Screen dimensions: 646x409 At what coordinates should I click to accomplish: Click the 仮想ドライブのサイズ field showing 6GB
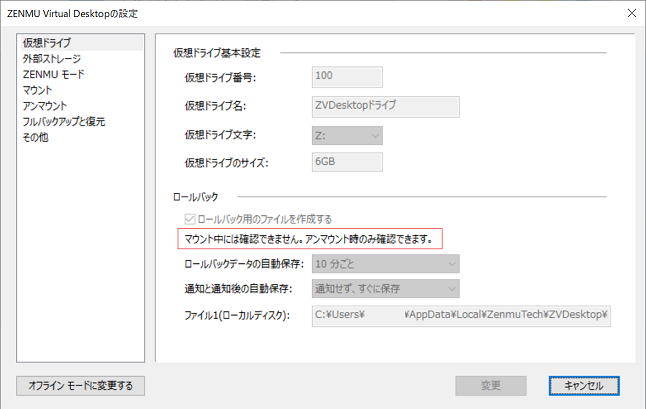tap(346, 162)
